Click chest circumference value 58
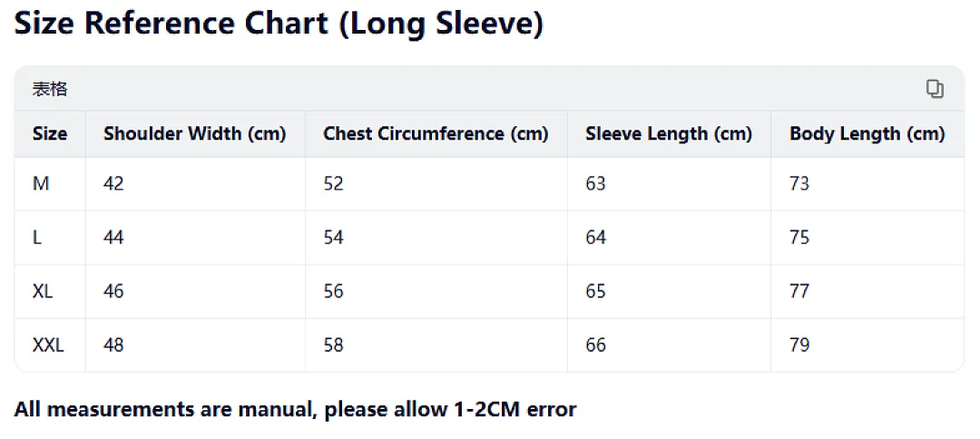Screen dimensions: 980x439 click(334, 345)
